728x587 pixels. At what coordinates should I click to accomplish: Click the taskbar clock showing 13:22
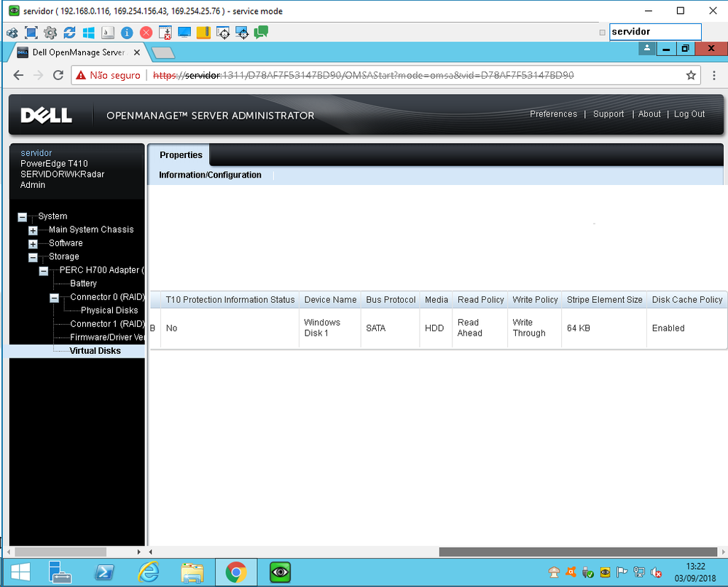[x=695, y=572]
